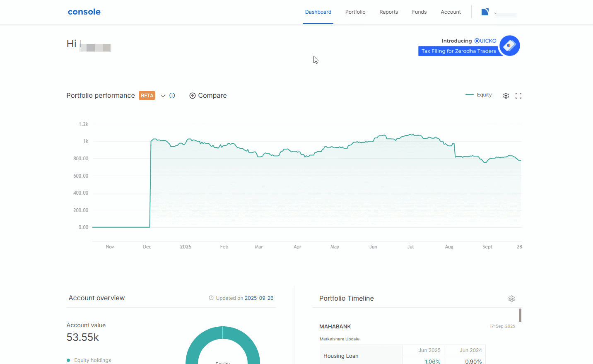Viewport: 593px width, 364px height.
Task: Switch to the Reports tab
Action: 388,12
